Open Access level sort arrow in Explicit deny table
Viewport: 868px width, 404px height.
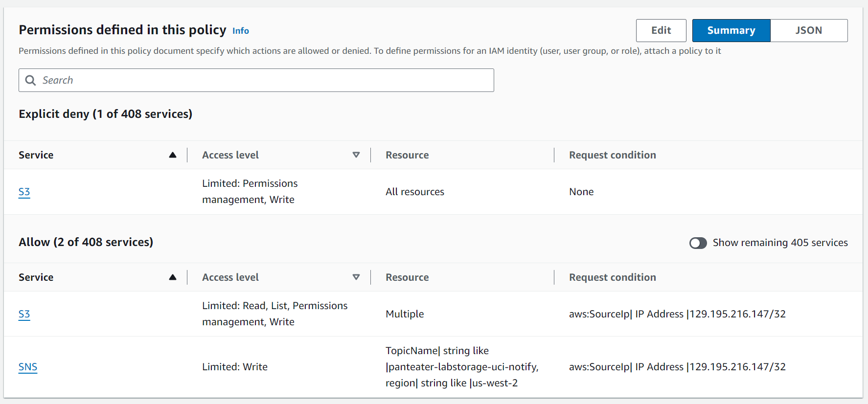(x=356, y=155)
